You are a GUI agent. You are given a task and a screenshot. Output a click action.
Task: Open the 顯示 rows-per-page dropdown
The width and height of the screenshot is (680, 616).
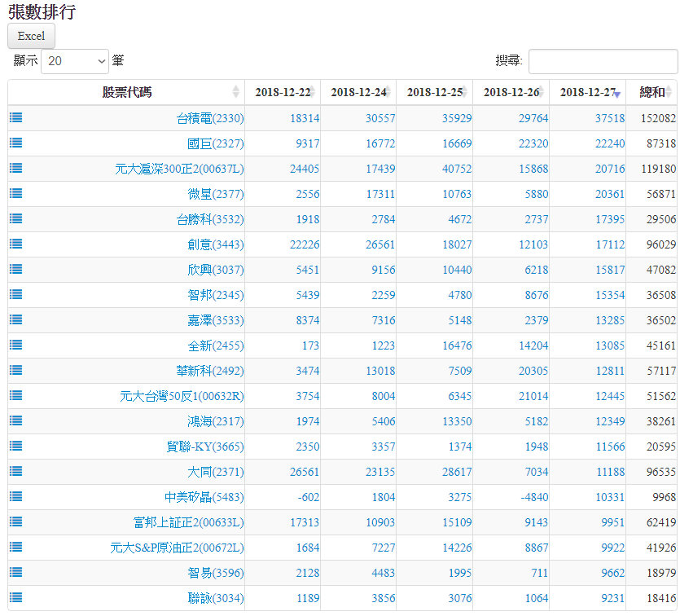click(x=75, y=61)
